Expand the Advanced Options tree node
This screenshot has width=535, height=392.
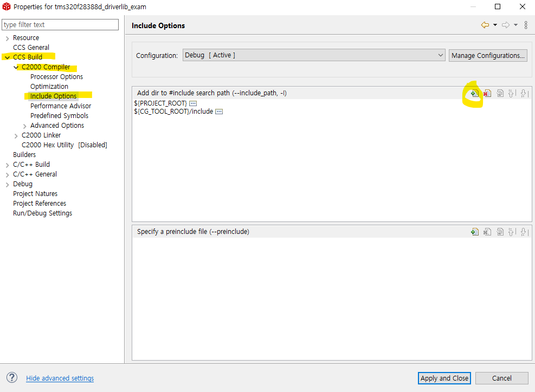[x=24, y=125]
